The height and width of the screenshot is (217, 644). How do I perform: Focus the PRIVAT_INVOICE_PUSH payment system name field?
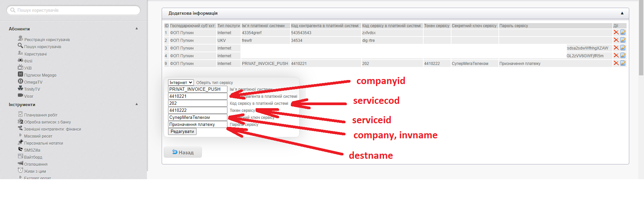point(197,89)
